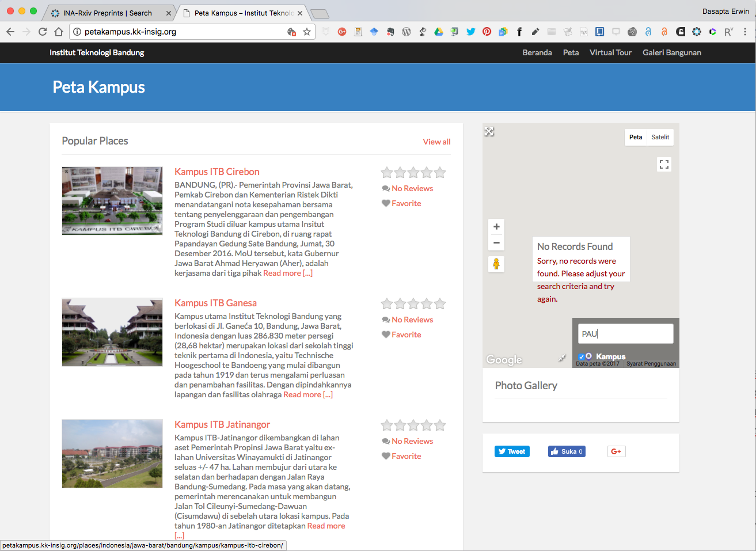Click the Google+ share button
The image size is (756, 551).
coord(616,451)
